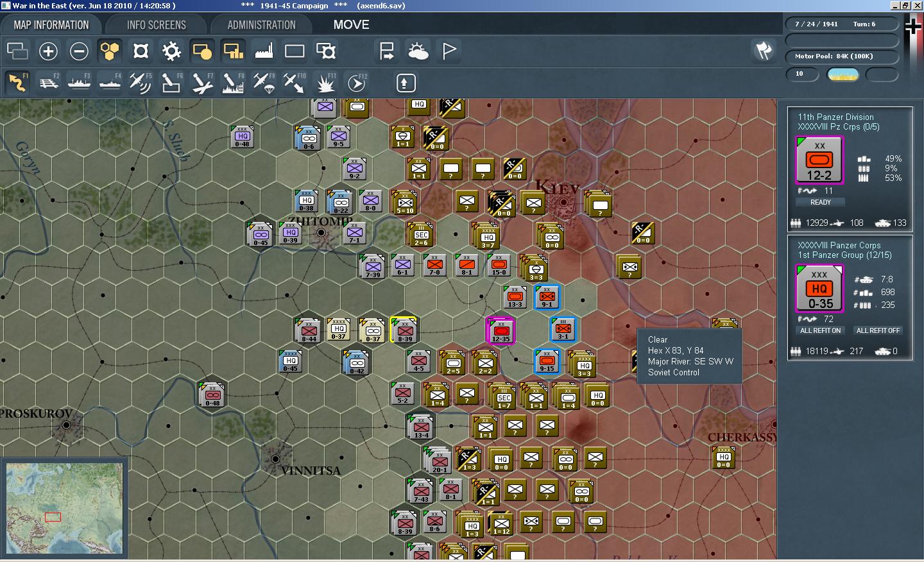The image size is (924, 562).
Task: Select the 8-44 unit on the map
Action: (x=309, y=330)
